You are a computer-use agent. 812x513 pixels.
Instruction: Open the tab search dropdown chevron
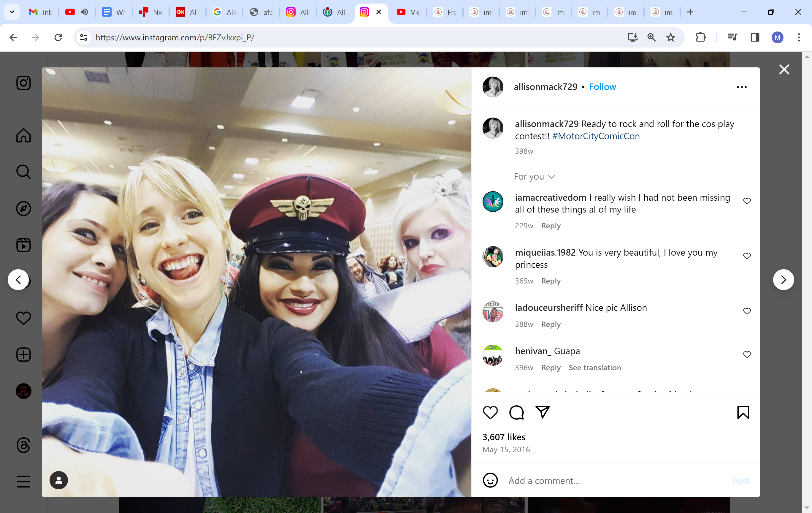pyautogui.click(x=12, y=12)
